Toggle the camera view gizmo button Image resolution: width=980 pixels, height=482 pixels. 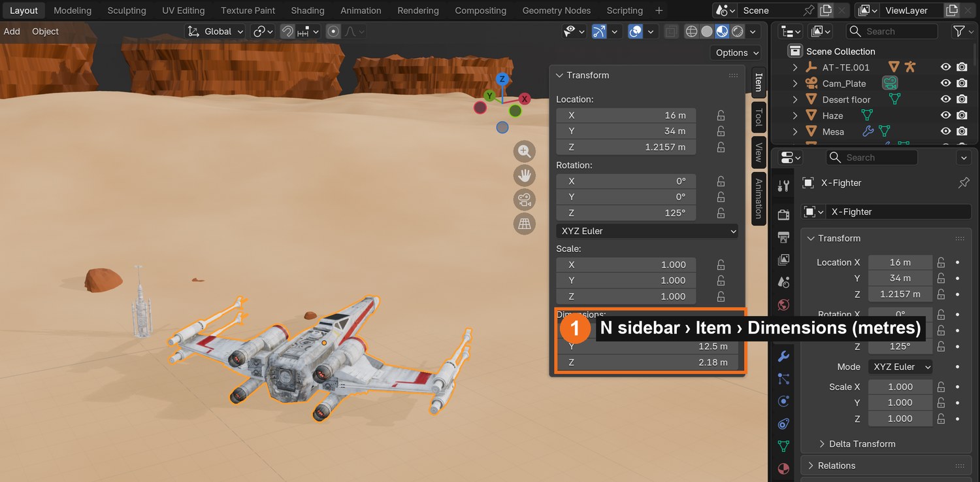[524, 199]
